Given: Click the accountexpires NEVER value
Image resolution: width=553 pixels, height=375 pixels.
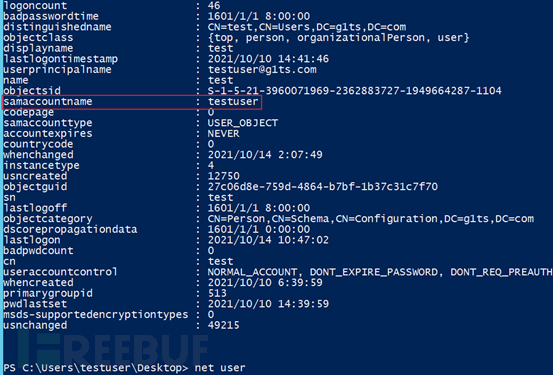Looking at the screenshot, I should 224,133.
